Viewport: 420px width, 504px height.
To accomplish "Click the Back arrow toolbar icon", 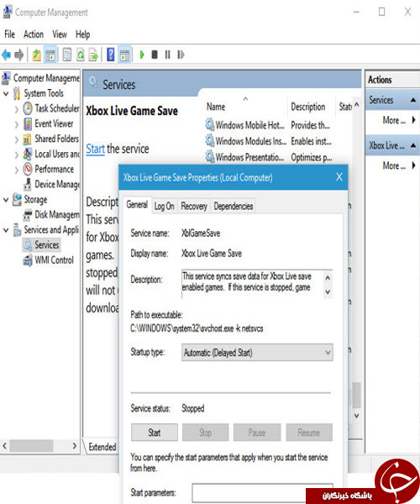I will click(7, 55).
